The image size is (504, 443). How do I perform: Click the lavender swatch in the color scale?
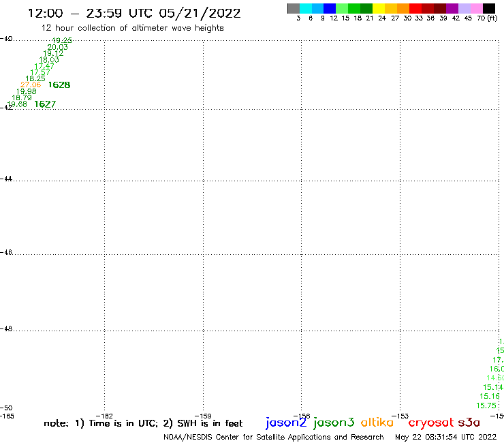click(464, 8)
